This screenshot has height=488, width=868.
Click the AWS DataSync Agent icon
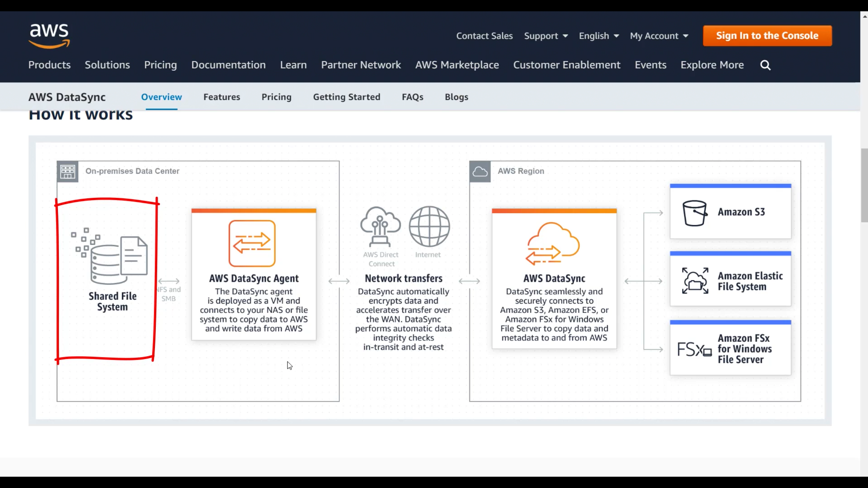click(252, 243)
